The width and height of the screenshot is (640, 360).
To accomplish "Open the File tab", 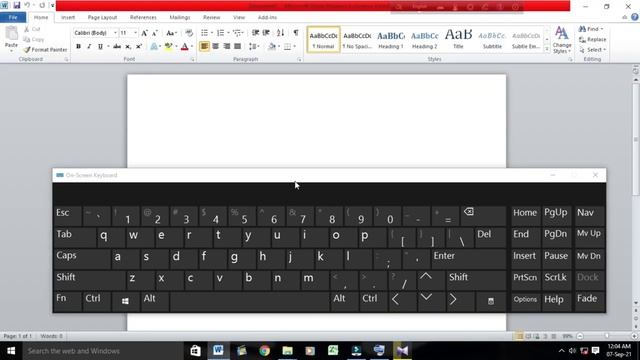I will tap(13, 18).
